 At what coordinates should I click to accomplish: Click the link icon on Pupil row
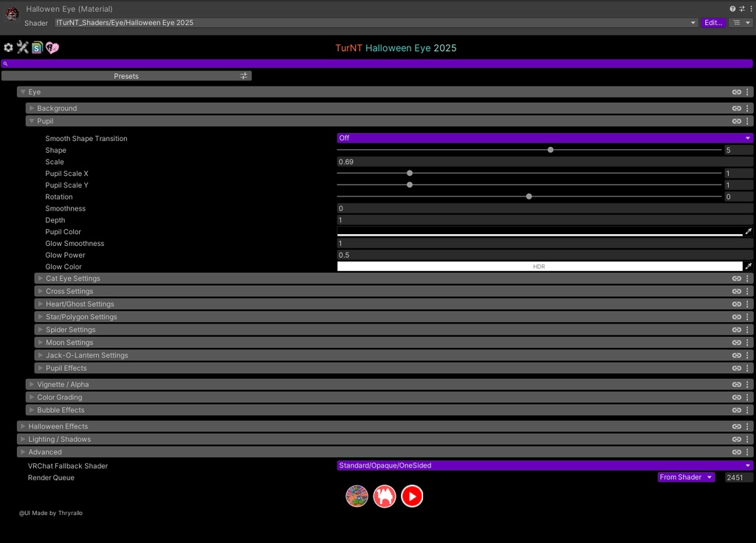tap(737, 121)
